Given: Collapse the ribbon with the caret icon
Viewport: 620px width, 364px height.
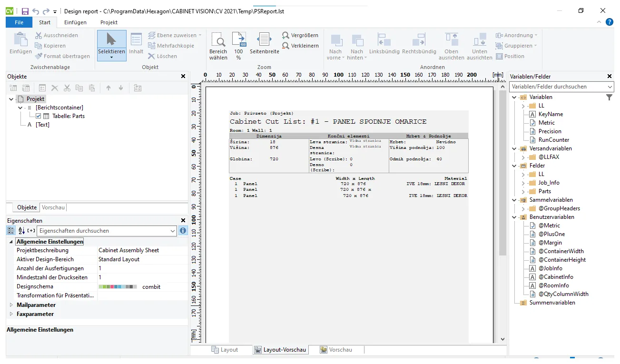Looking at the screenshot, I should tap(599, 22).
